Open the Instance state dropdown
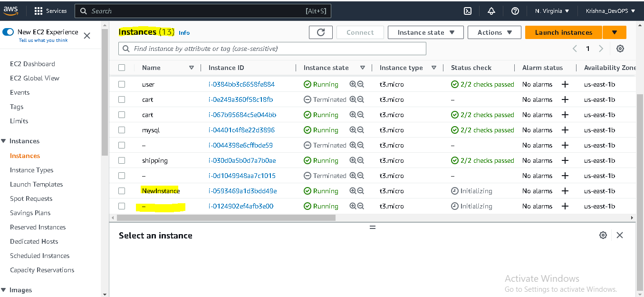The image size is (644, 297). pos(425,32)
